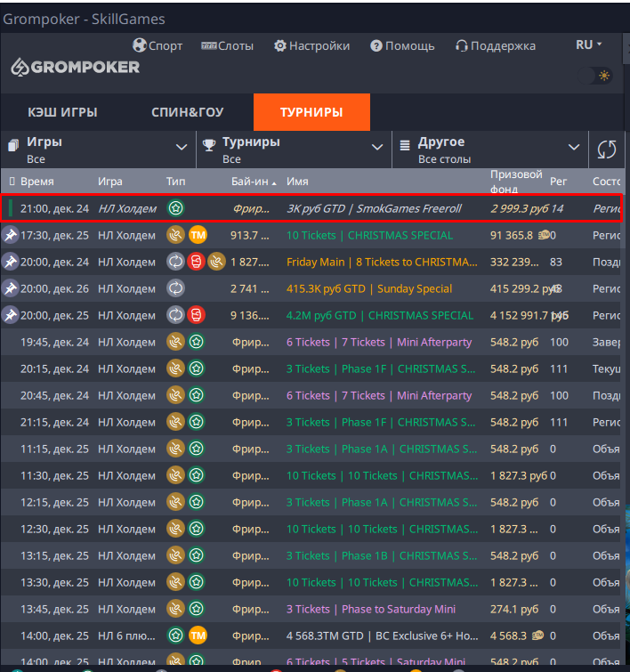630x672 pixels.
Task: Click gold satellite icon in 17:30 дек. 25 row
Action: pos(175,235)
